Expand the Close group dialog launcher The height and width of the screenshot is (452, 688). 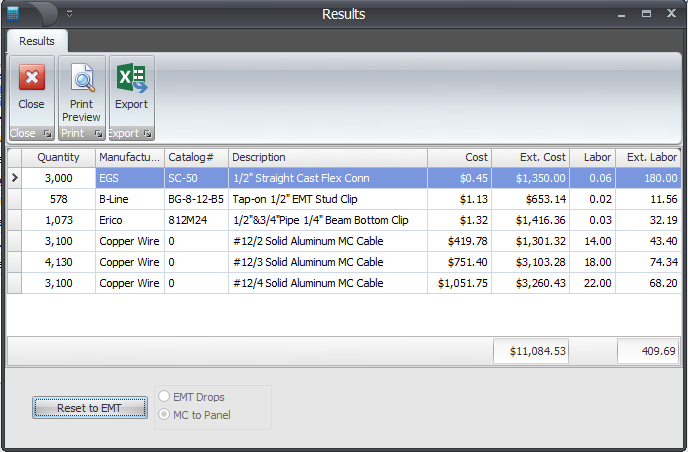pyautogui.click(x=47, y=133)
